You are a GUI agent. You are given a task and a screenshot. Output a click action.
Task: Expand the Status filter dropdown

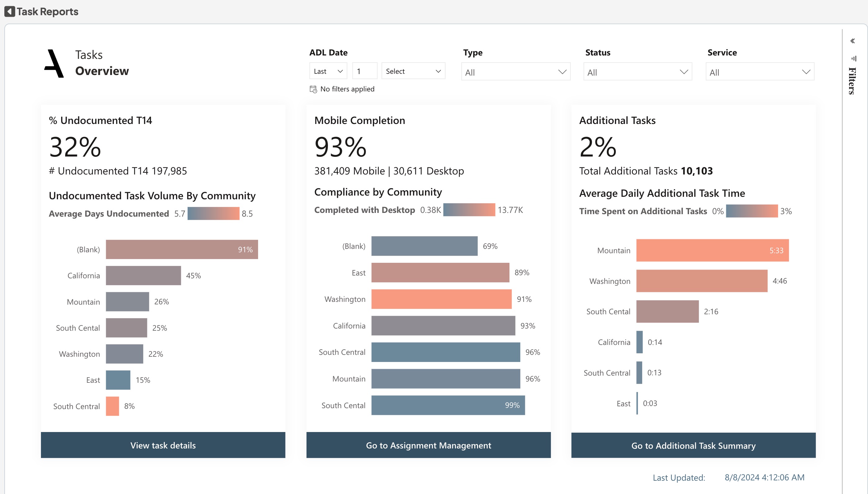click(638, 72)
